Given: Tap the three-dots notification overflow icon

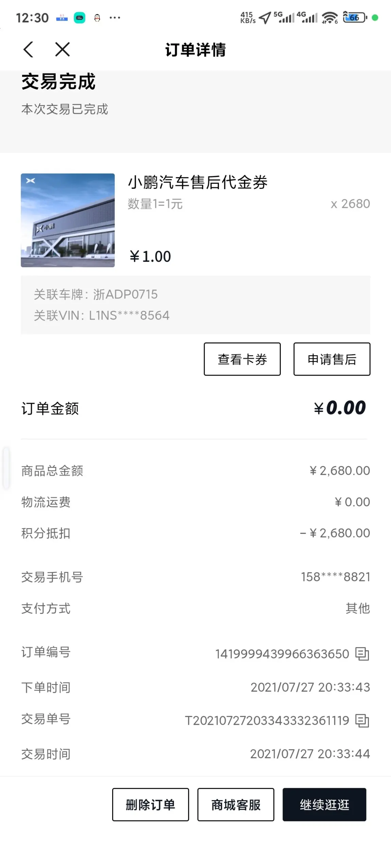Looking at the screenshot, I should (x=115, y=18).
